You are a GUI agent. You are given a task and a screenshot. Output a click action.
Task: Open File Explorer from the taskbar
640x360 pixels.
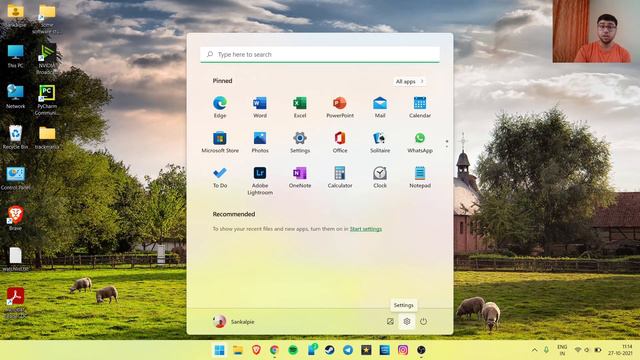[238, 350]
